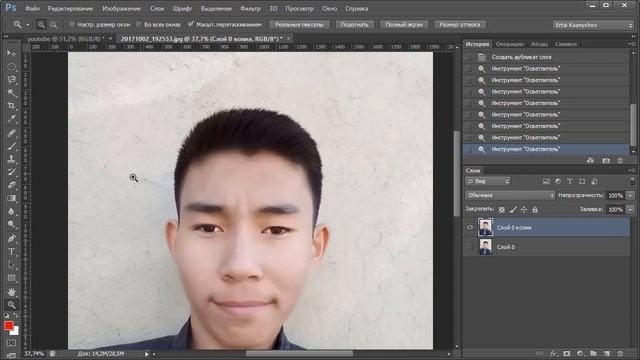Select the Type tool
Viewport: 640px width, 360px height.
tap(11, 252)
